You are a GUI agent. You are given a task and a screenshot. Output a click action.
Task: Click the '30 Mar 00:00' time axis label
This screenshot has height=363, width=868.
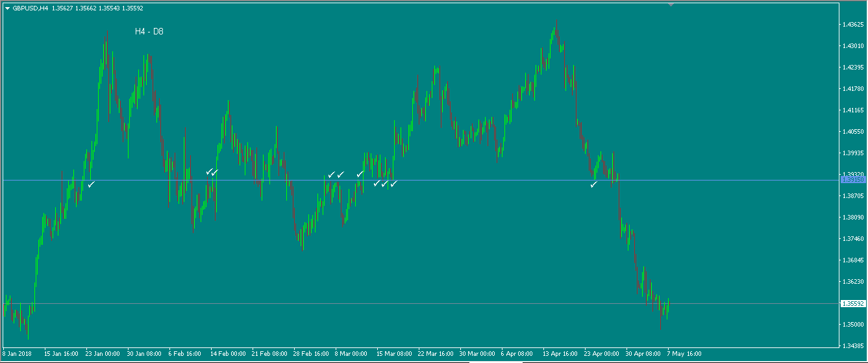point(477,355)
